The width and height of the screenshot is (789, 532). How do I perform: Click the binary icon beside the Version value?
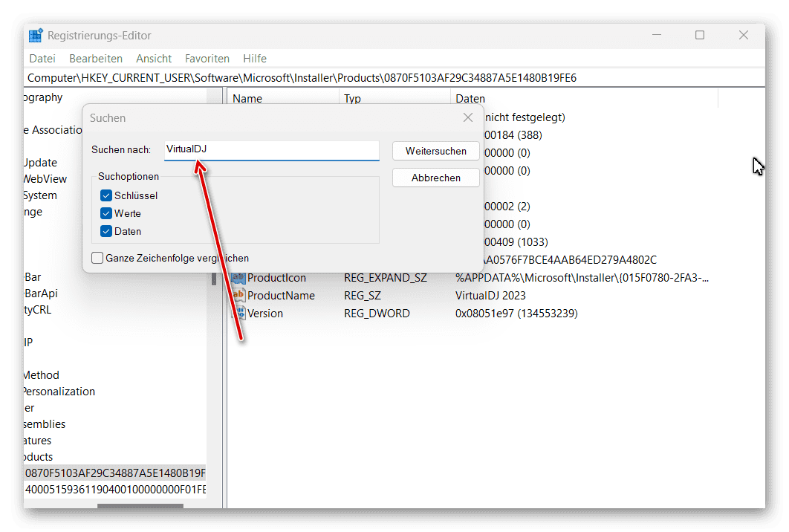238,313
